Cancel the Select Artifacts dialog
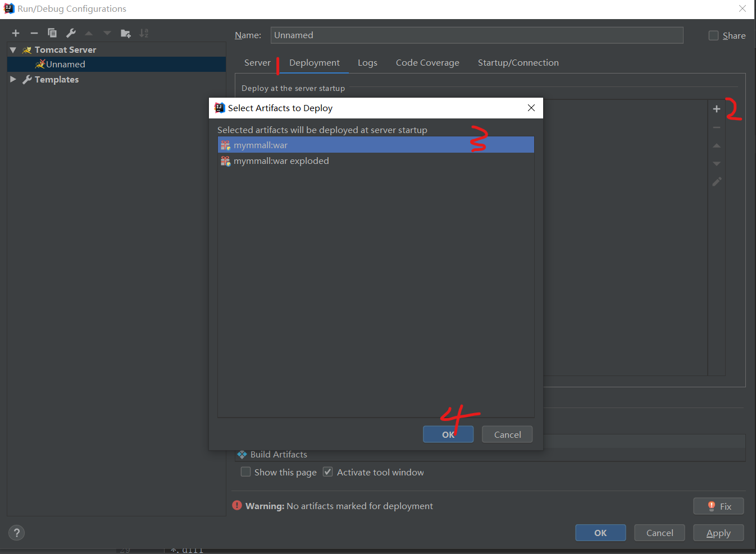This screenshot has width=756, height=554. pos(507,434)
